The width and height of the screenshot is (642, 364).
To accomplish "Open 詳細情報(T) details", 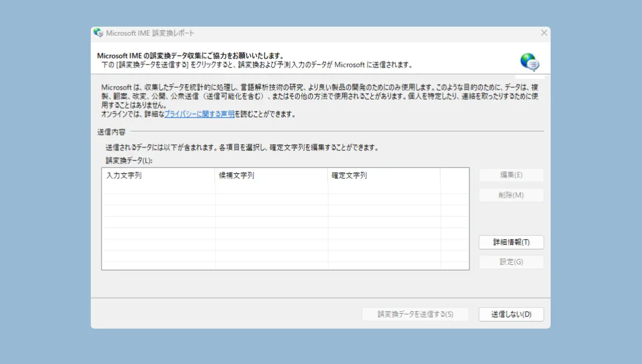I will [511, 242].
